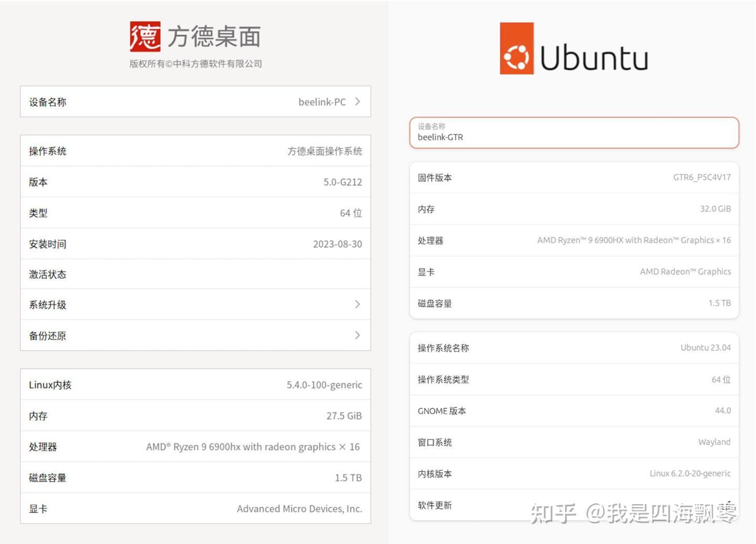Open the 系统升级 row chevron
This screenshot has height=544, width=756.
click(358, 305)
